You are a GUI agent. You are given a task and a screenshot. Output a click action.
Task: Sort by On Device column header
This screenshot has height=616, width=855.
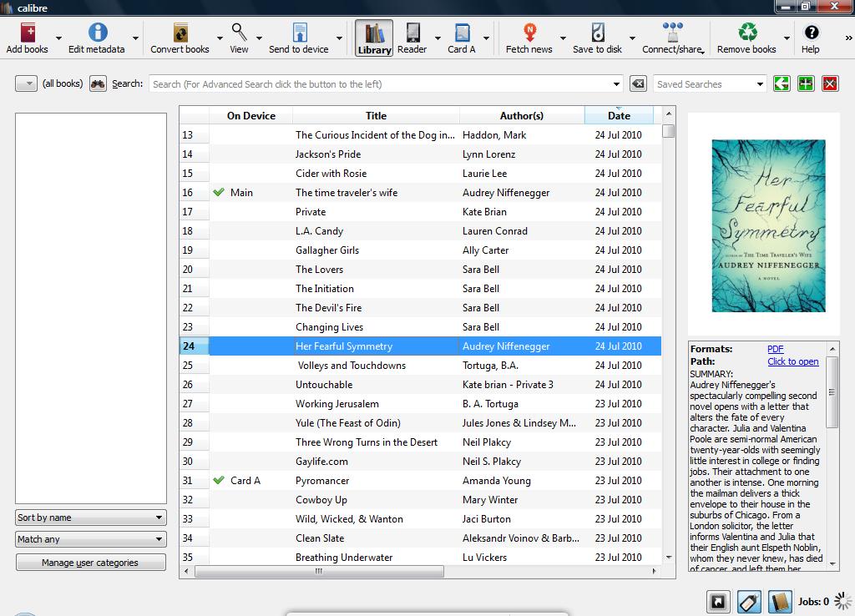click(250, 115)
